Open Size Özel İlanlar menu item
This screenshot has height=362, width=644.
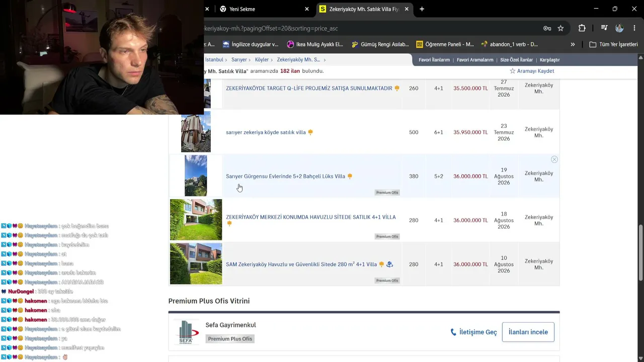pos(516,60)
